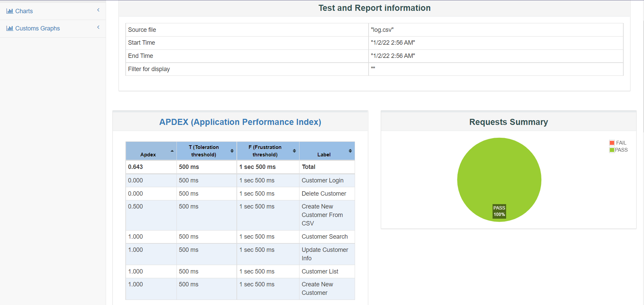Collapse the Charts sidebar section
The height and width of the screenshot is (305, 644).
[98, 10]
